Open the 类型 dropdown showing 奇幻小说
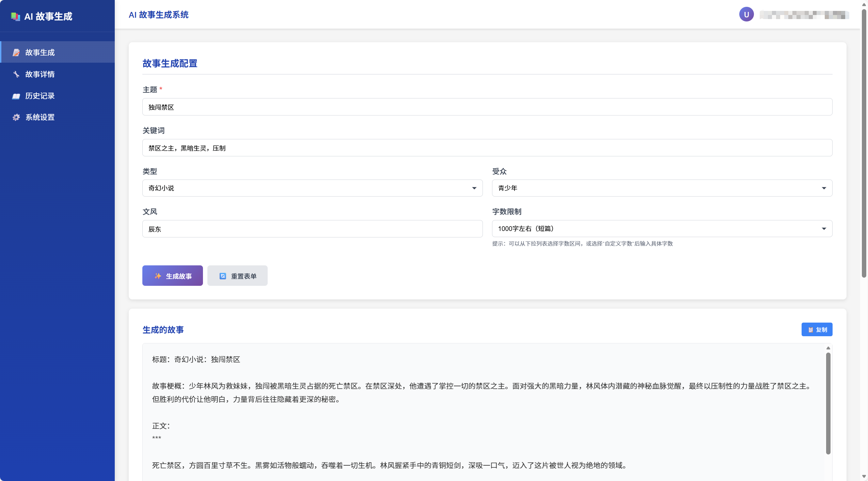This screenshot has width=868, height=481. tap(312, 188)
